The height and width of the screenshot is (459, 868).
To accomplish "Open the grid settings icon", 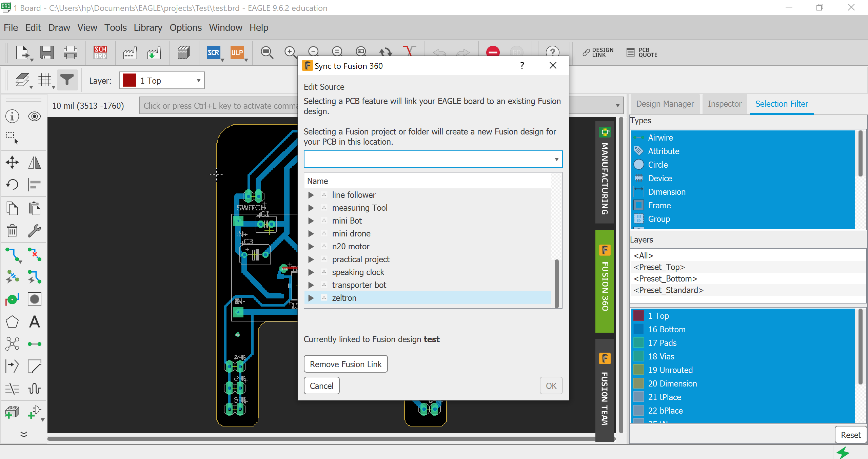I will [x=45, y=80].
